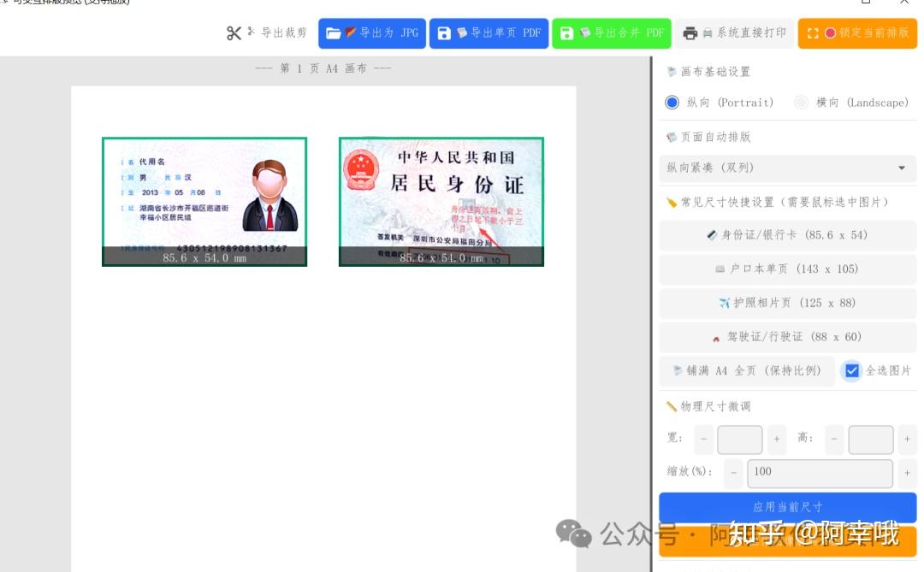
Task: Click the folder icon on 导出为 JPG button
Action: (x=334, y=33)
